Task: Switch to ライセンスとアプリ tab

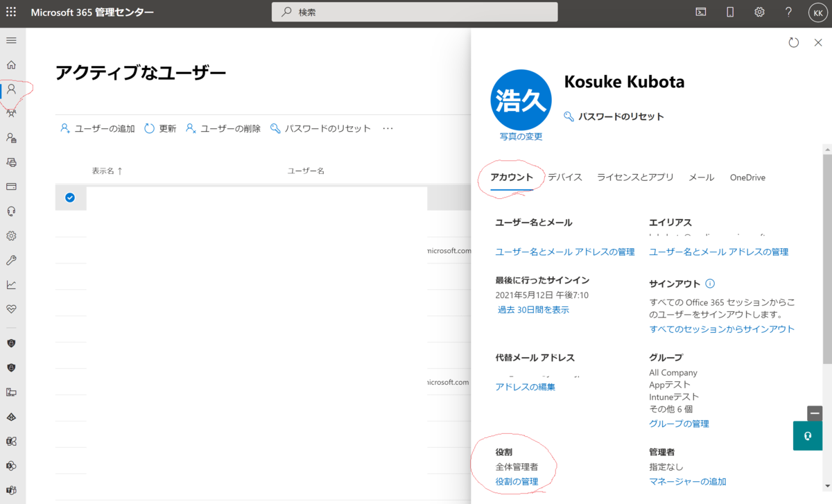Action: pos(635,177)
